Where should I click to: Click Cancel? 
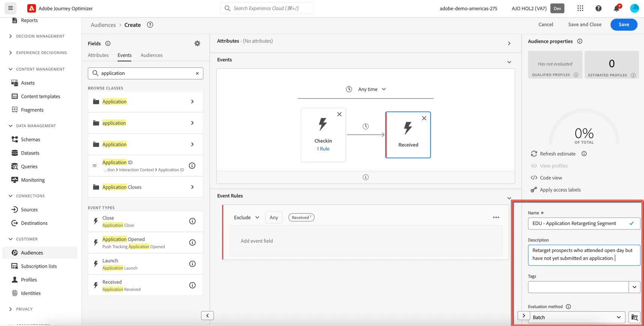546,24
